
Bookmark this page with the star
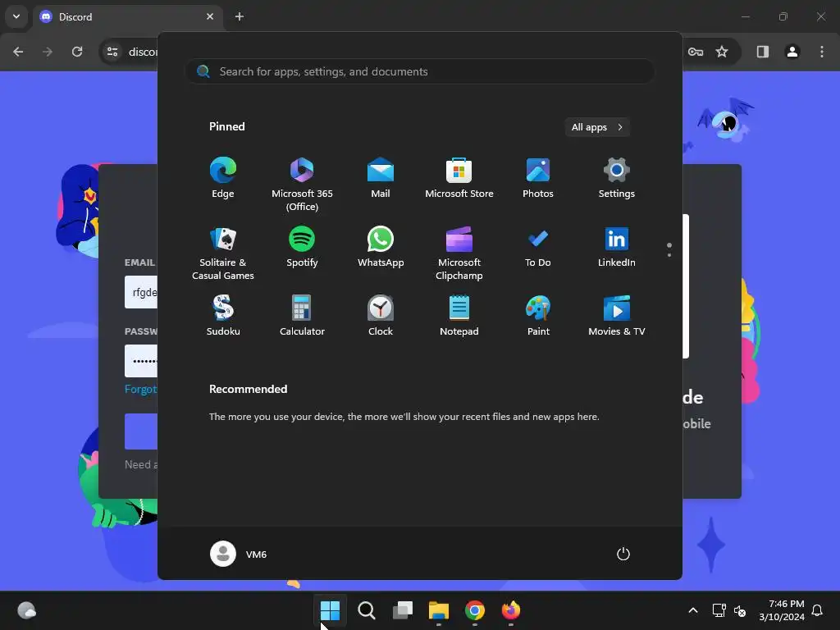click(722, 52)
